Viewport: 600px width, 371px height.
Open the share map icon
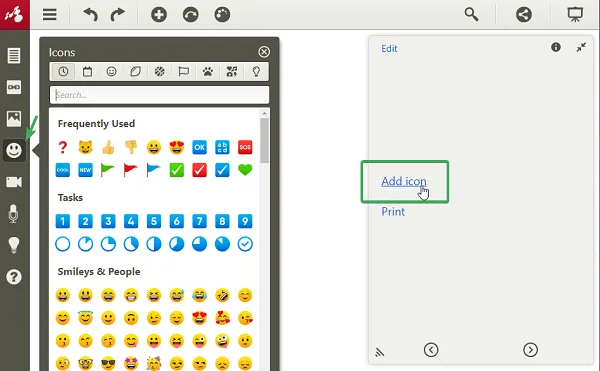pyautogui.click(x=524, y=15)
